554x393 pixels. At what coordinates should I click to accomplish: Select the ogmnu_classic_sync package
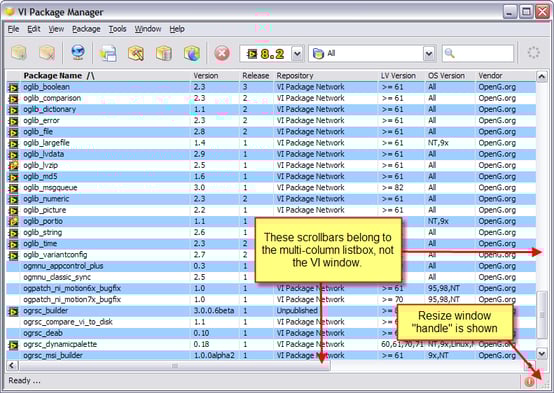click(x=57, y=277)
